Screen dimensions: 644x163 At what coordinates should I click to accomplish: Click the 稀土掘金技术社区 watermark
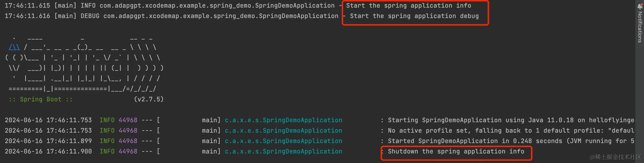tap(615, 157)
